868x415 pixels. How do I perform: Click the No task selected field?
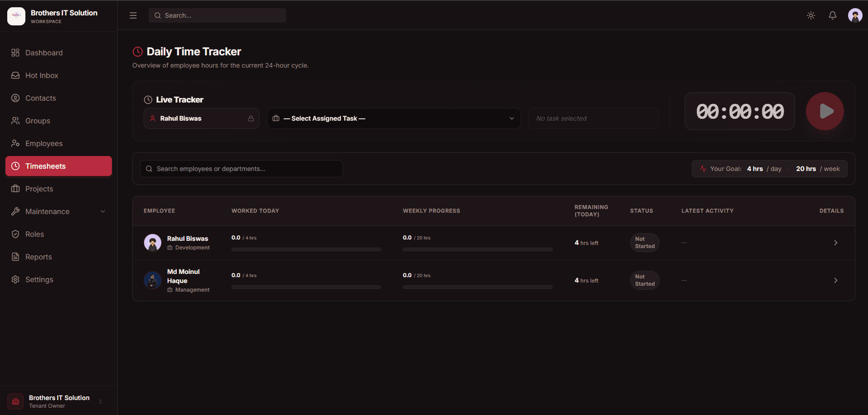(x=593, y=118)
